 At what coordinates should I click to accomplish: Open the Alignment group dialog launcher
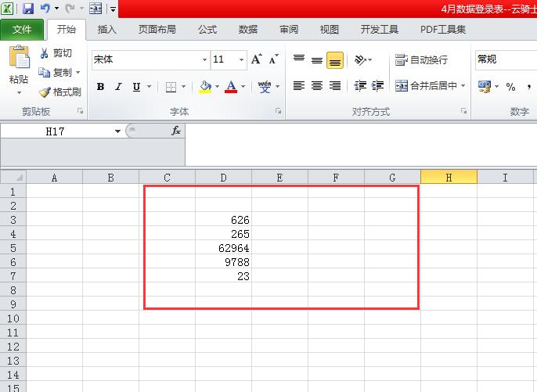point(463,110)
